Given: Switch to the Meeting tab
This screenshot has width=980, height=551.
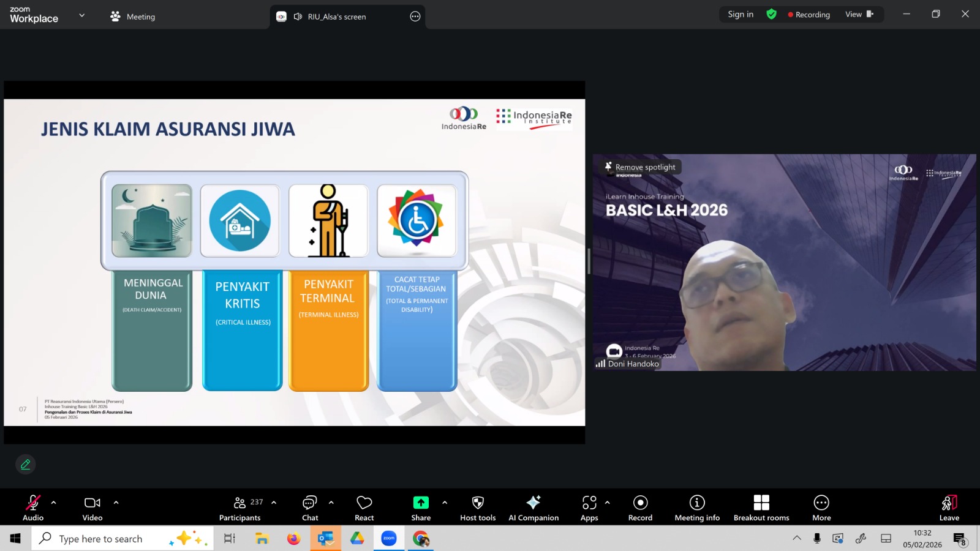Looking at the screenshot, I should [x=133, y=17].
